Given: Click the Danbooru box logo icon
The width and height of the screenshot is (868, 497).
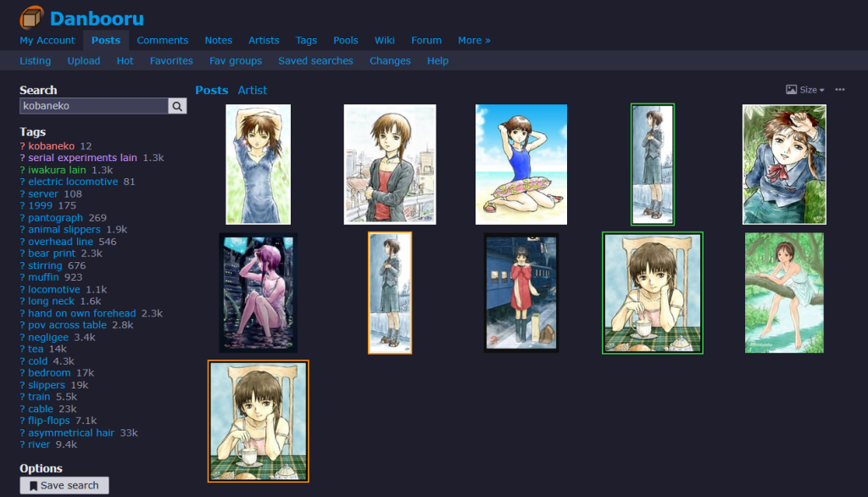Looking at the screenshot, I should tap(32, 18).
